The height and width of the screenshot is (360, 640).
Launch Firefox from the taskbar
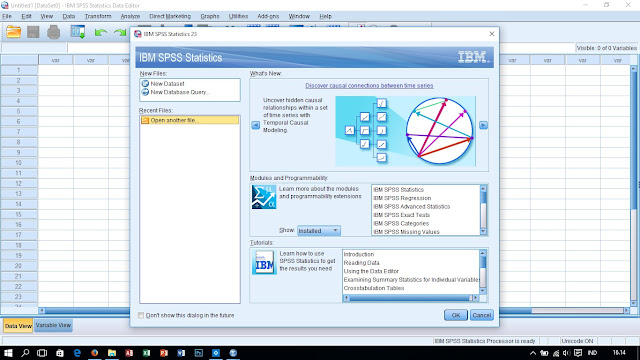point(94,353)
